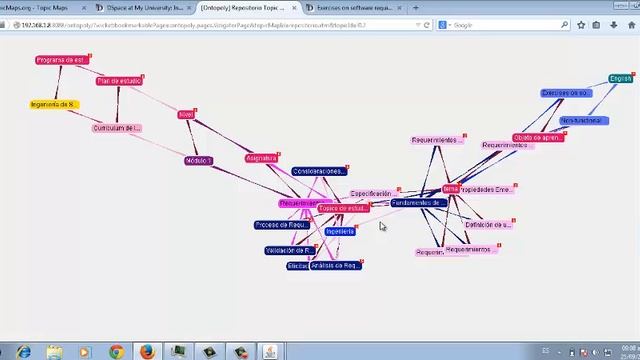Screen dimensions: 640x360
Task: Select the Consideraciones... node
Action: (320, 171)
